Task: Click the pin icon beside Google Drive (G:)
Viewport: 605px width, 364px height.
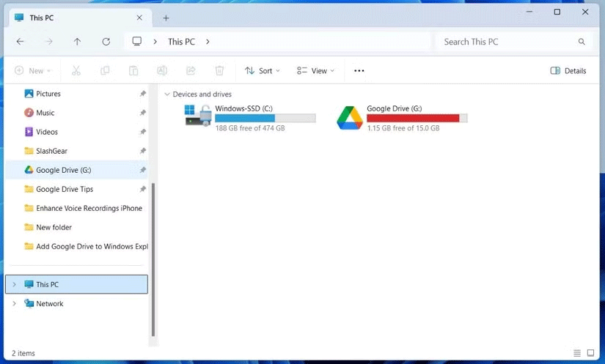Action: pyautogui.click(x=143, y=170)
